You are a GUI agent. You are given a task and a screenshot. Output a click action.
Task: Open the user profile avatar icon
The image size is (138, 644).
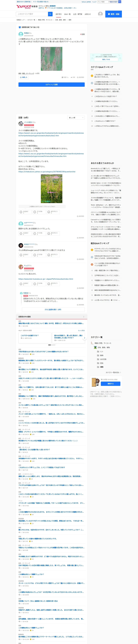pyautogui.click(x=100, y=14)
